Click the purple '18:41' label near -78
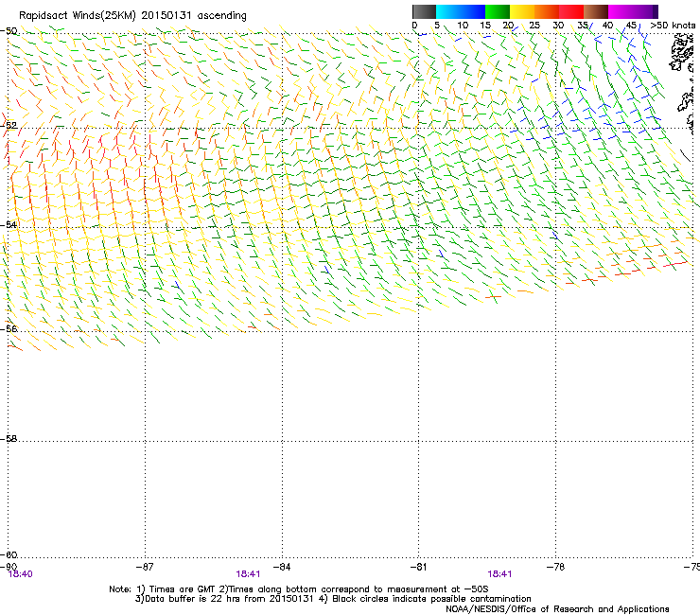 [499, 574]
